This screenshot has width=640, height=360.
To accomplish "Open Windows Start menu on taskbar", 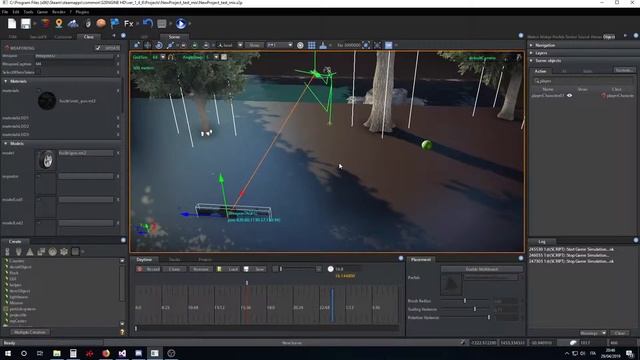I will tap(8, 353).
